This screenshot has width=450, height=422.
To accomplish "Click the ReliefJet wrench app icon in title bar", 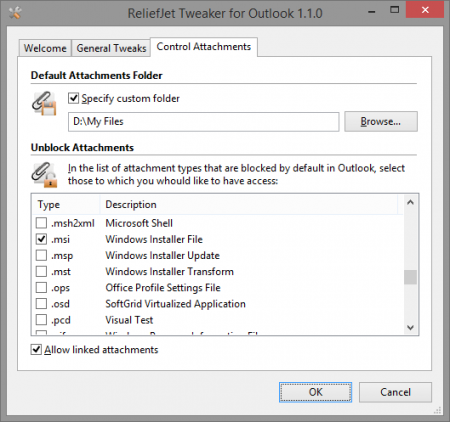I will click(x=15, y=13).
